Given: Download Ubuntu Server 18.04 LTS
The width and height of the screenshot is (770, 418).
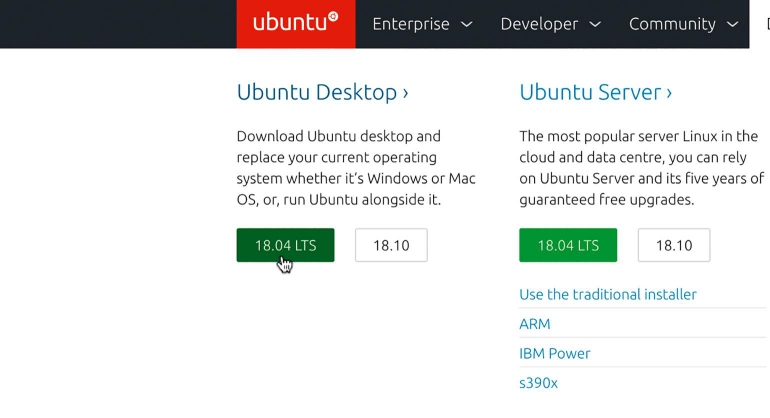Looking at the screenshot, I should (x=568, y=245).
